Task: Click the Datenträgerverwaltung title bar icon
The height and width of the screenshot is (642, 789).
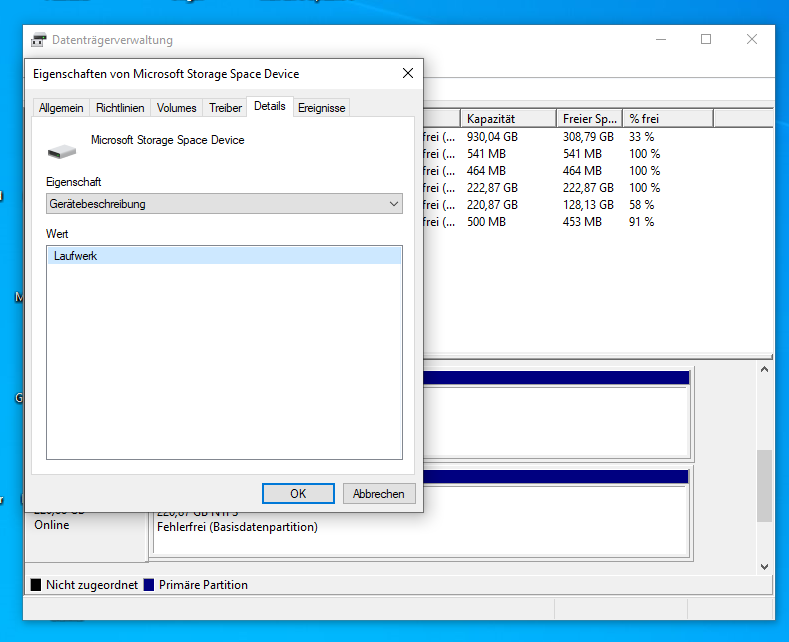Action: point(39,40)
